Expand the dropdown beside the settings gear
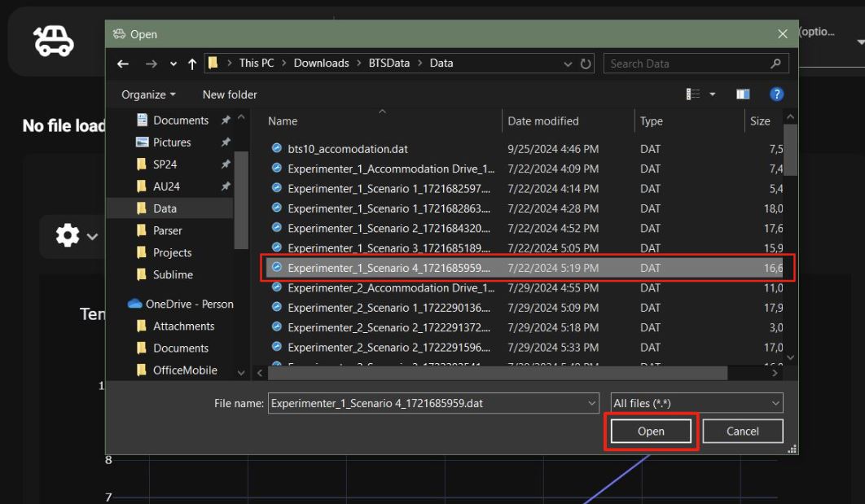 coord(92,237)
